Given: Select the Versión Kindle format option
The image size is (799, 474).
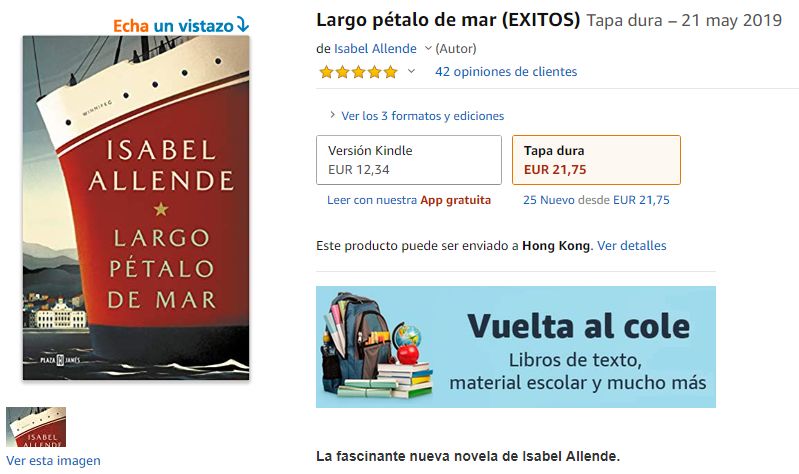Looking at the screenshot, I should (x=409, y=160).
